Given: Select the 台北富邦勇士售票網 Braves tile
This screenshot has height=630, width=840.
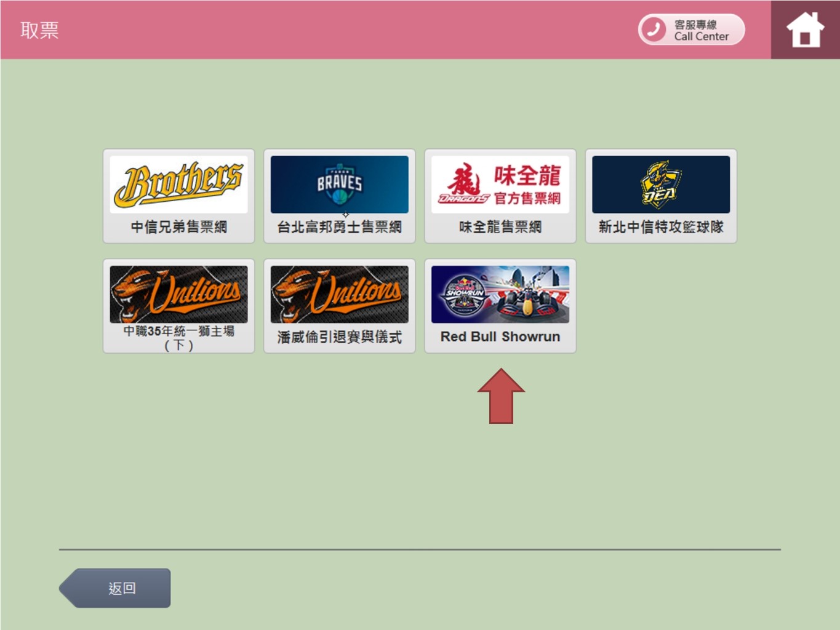Looking at the screenshot, I should point(340,196).
